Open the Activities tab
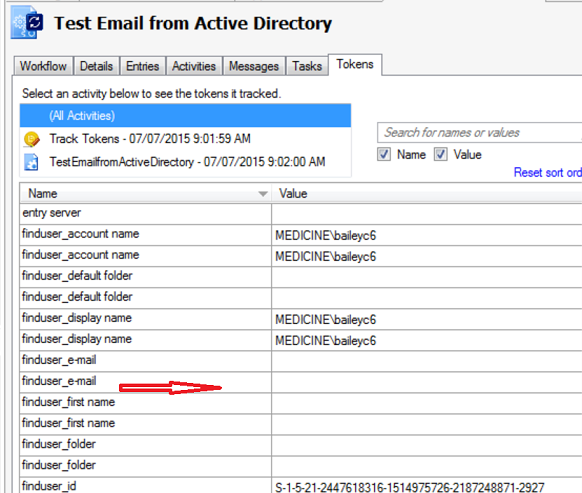 194,66
